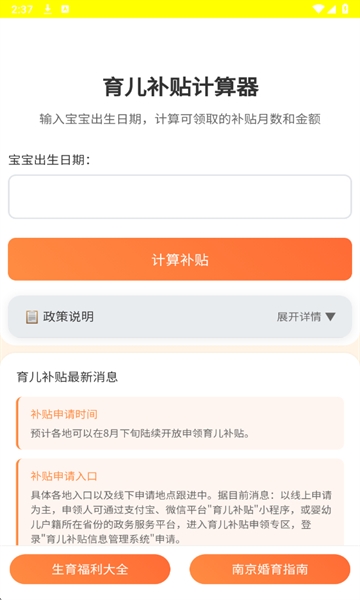Tap the cellular signal strength icon
Viewport: 360px width, 600px height.
[332, 9]
